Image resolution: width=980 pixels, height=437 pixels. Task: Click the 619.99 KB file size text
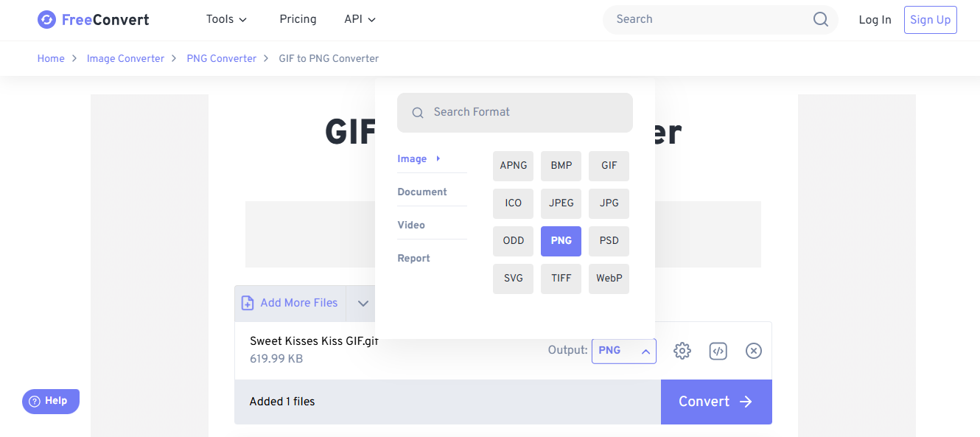click(x=276, y=359)
